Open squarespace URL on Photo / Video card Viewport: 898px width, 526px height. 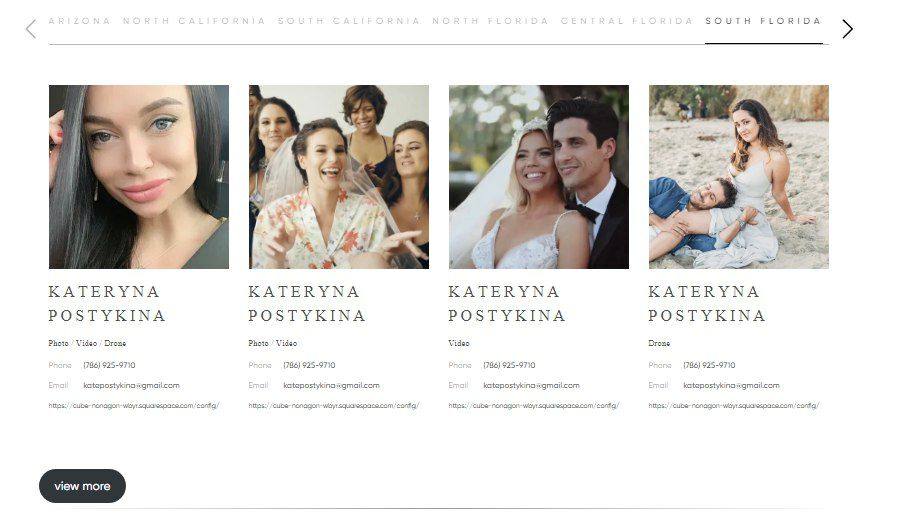pos(334,406)
